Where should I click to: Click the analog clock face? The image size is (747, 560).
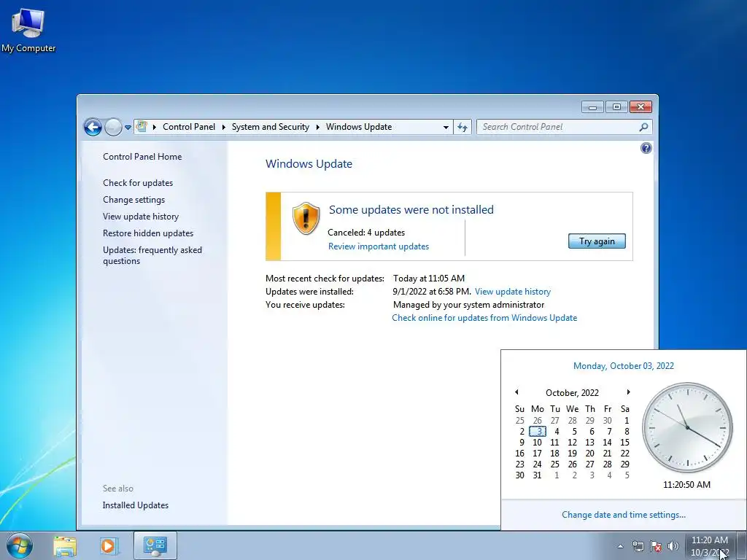pos(687,427)
